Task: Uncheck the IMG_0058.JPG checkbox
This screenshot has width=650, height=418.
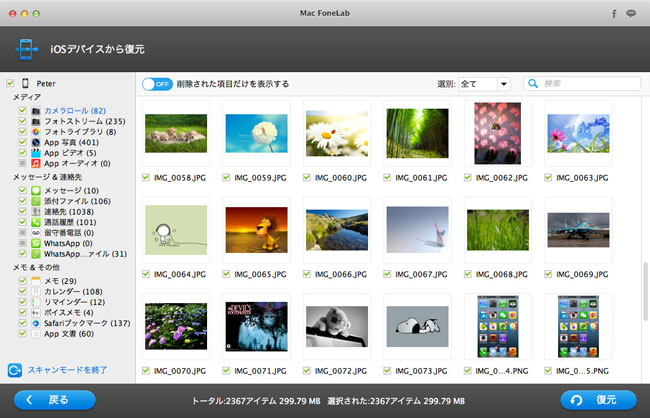Action: coord(147,177)
